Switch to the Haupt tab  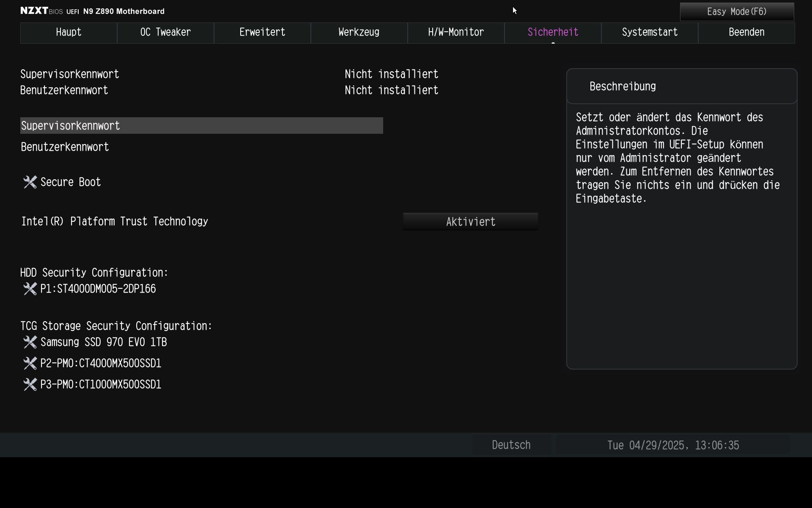click(x=69, y=33)
